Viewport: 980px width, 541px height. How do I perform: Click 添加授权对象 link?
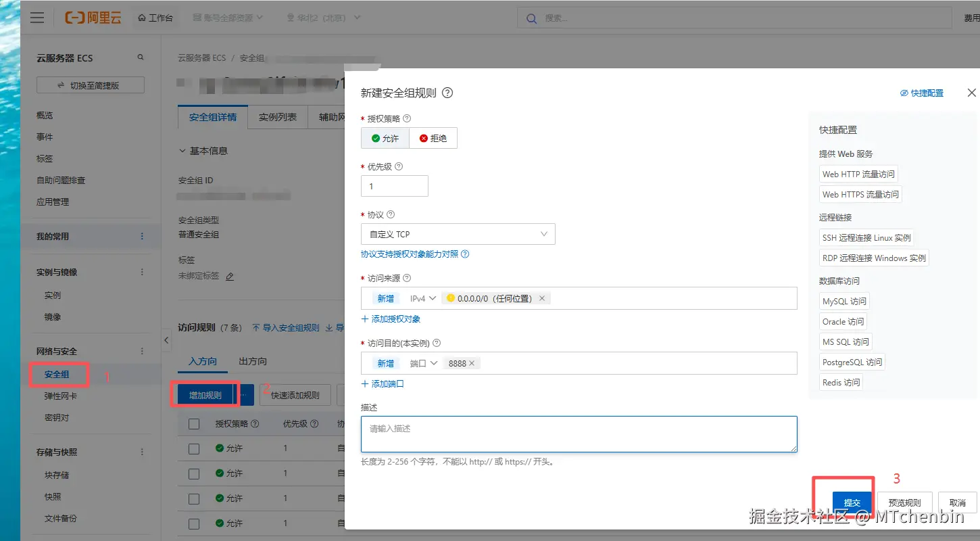[391, 319]
